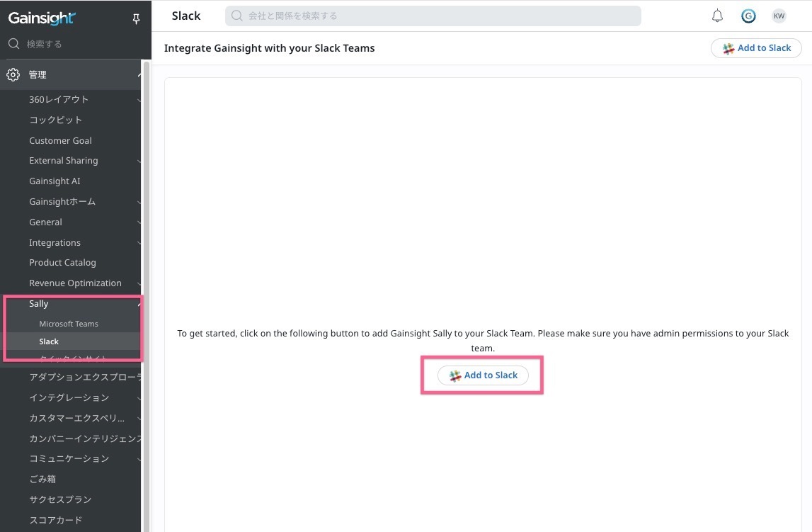Open カンパニーインテリジェンス in the sidebar
Screen dimensions: 812x532
coord(85,438)
